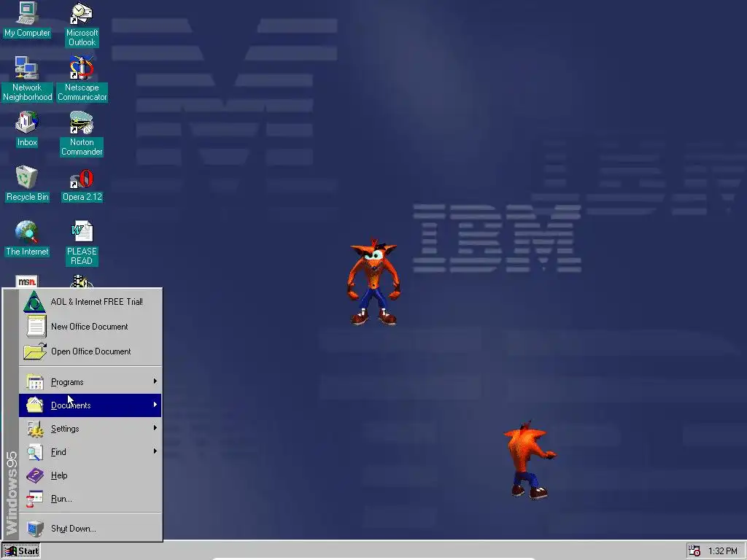Click the Crash Bandicoot figure facing away
Image resolution: width=747 pixels, height=560 pixels.
530,460
